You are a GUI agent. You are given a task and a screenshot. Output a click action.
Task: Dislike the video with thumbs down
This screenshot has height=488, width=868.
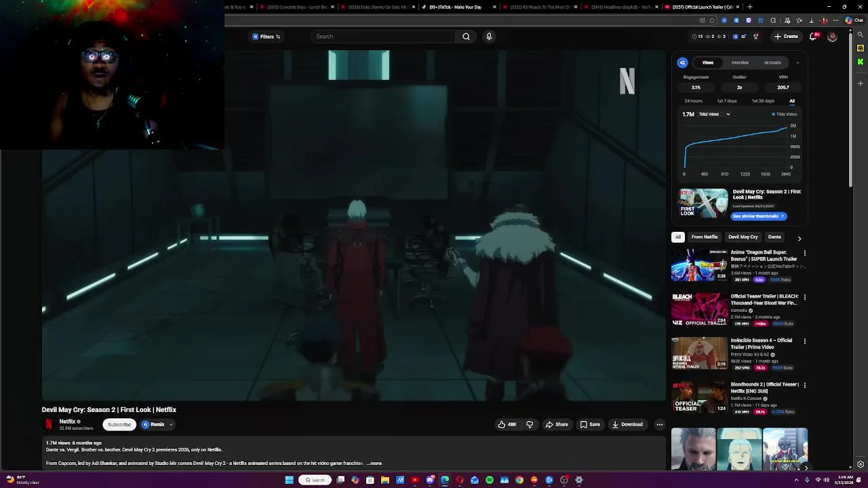[530, 424]
